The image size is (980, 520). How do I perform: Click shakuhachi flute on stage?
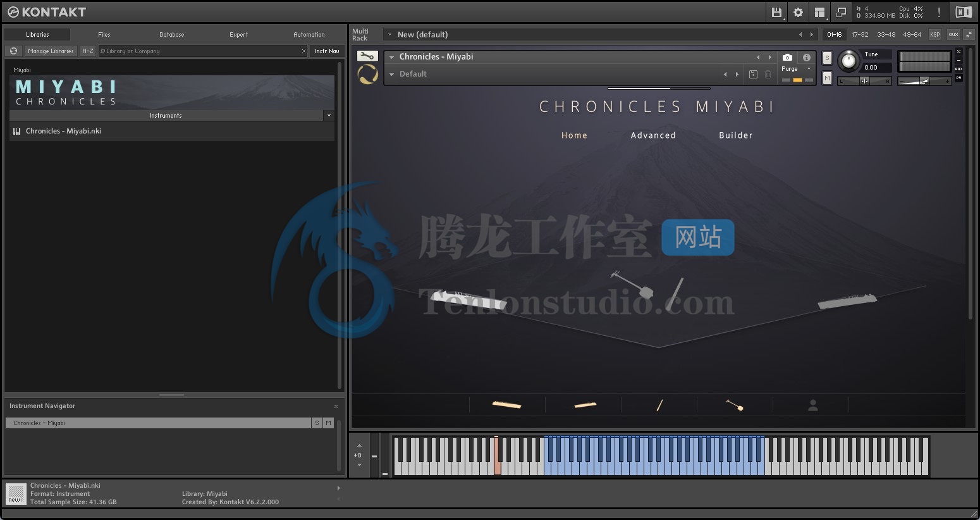pos(674,294)
